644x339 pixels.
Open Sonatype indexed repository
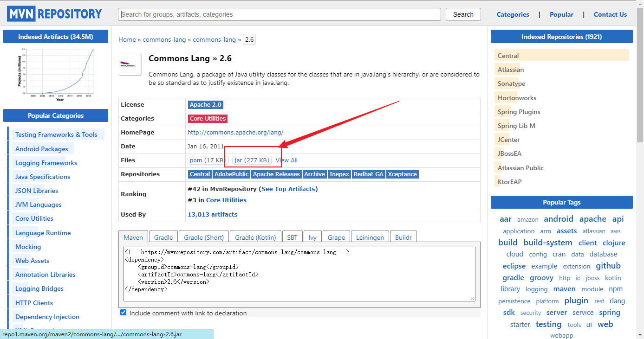point(512,83)
